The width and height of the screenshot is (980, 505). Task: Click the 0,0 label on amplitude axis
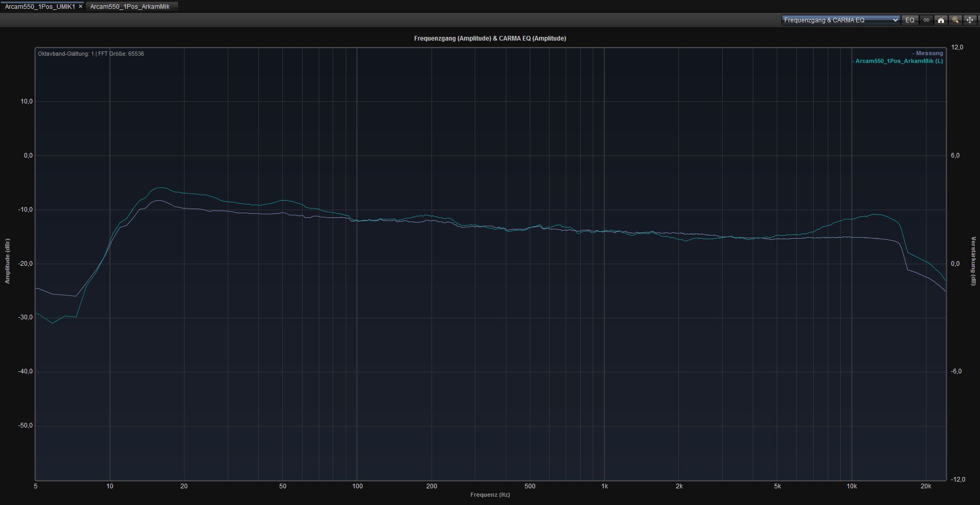point(28,156)
